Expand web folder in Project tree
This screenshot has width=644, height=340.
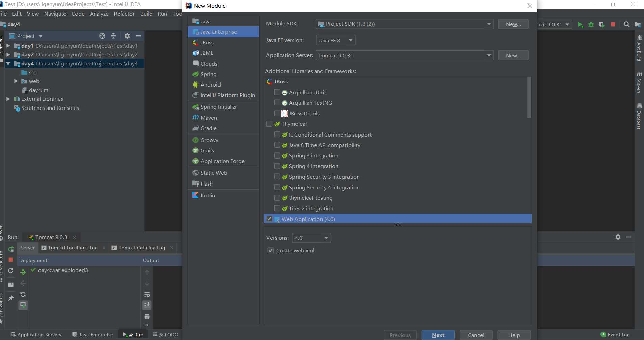point(16,81)
